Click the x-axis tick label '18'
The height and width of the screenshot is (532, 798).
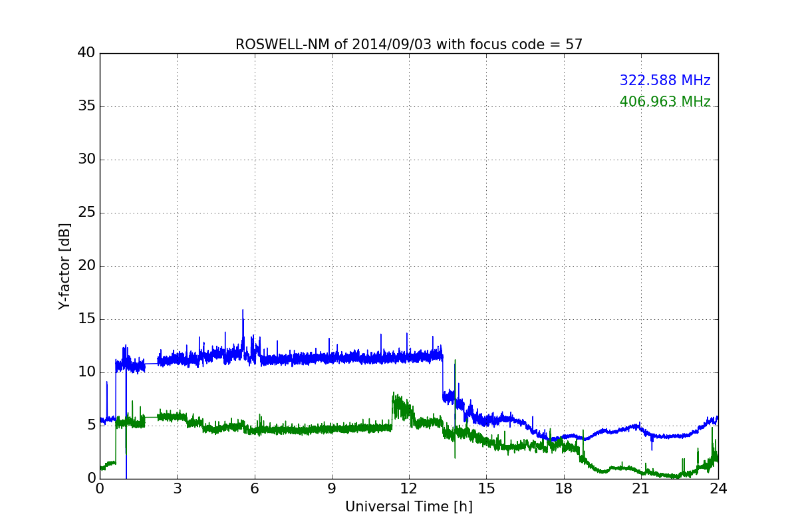564,489
